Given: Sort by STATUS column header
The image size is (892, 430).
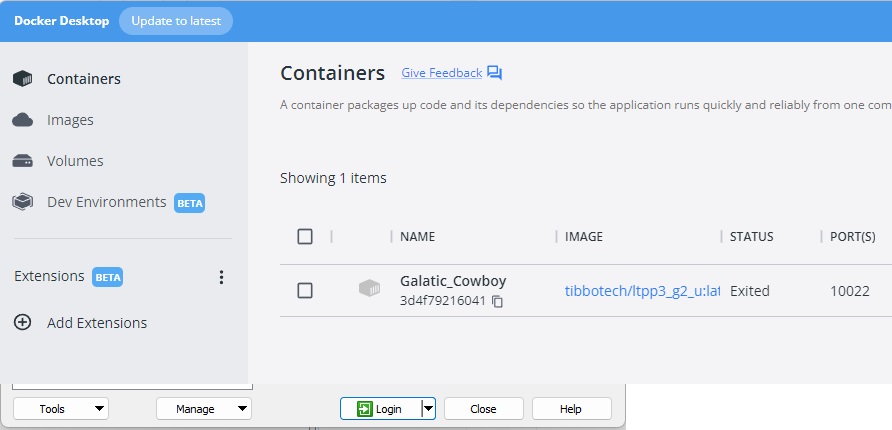Looking at the screenshot, I should [751, 237].
